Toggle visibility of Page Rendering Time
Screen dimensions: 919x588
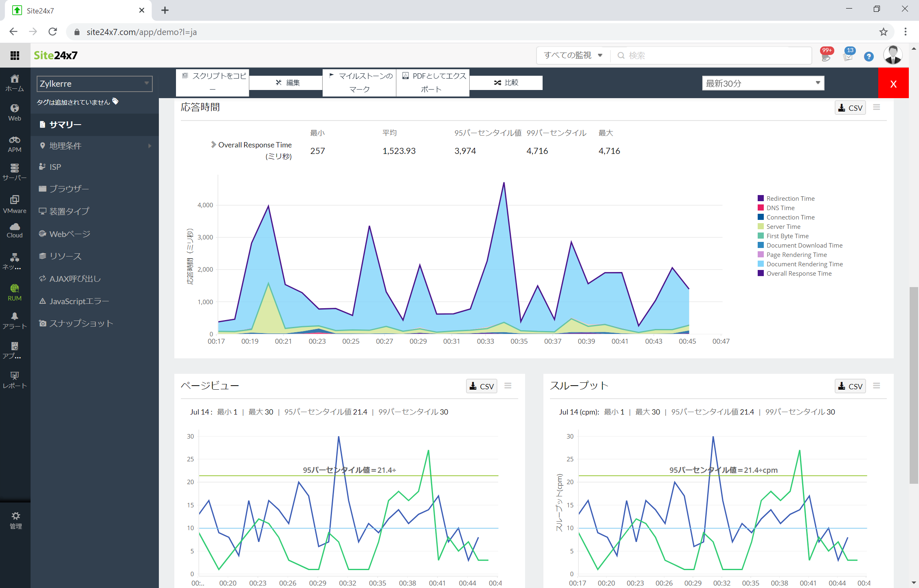point(798,255)
